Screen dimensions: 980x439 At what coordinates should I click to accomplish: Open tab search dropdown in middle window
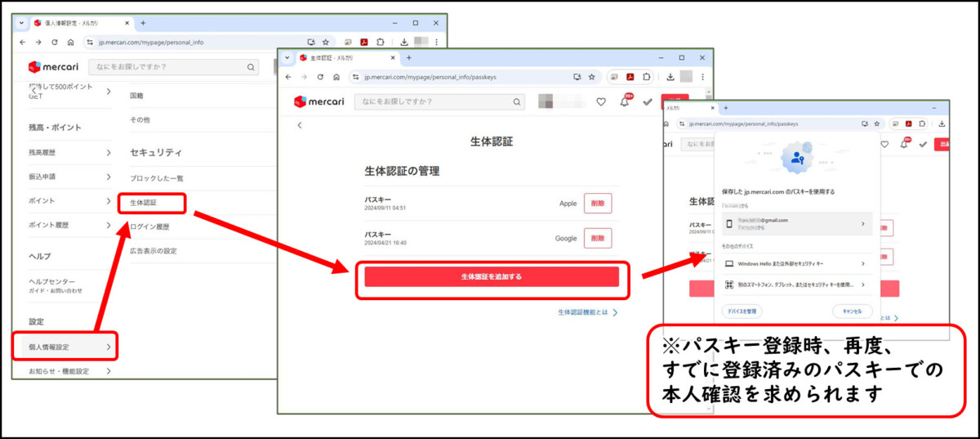tap(288, 58)
